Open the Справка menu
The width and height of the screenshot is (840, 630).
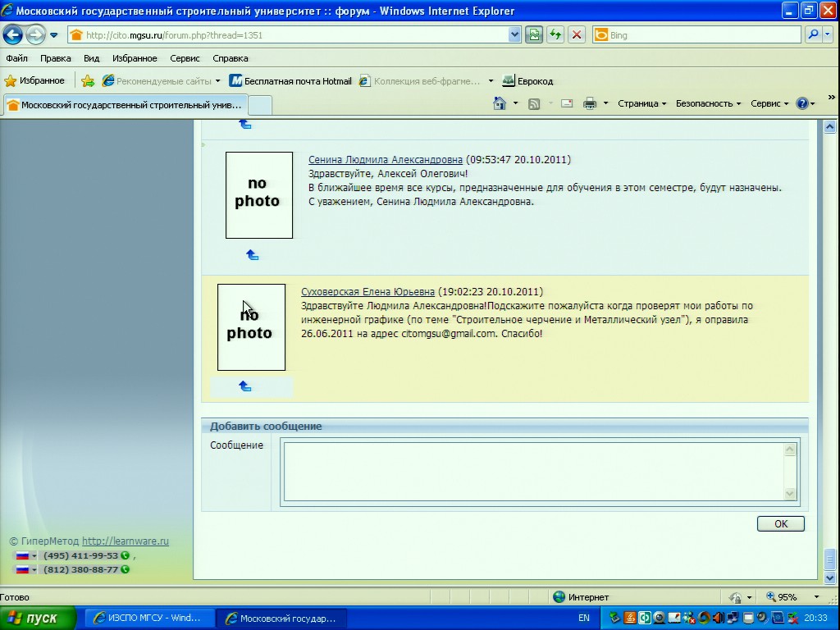point(231,58)
